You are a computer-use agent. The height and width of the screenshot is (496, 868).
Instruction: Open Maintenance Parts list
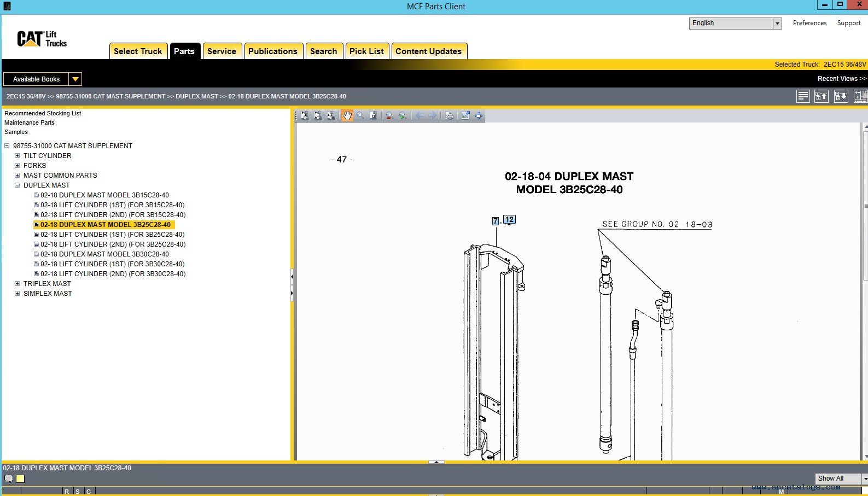point(30,122)
